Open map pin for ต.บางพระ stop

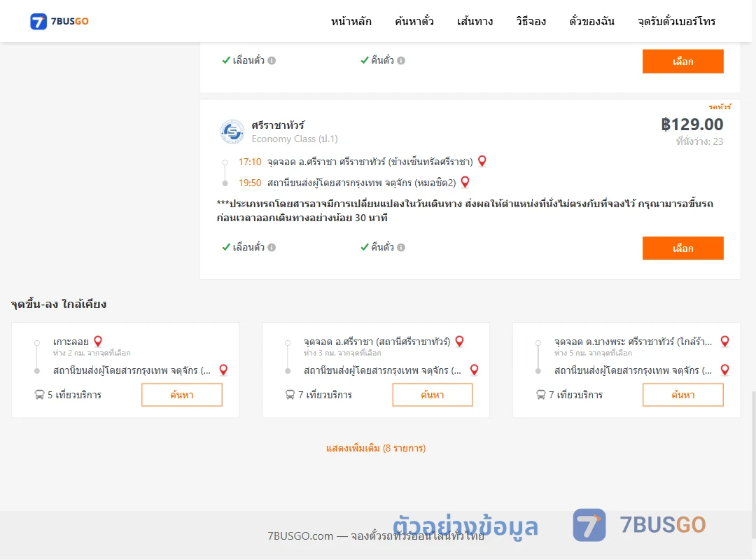(x=724, y=341)
